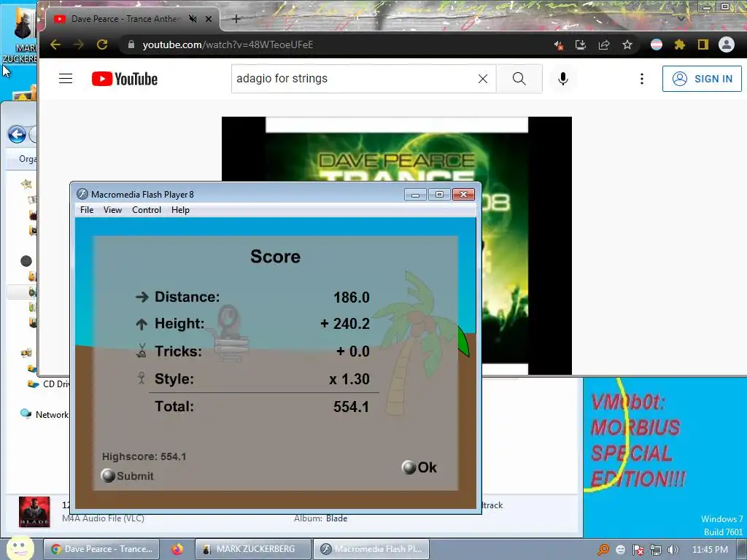The image size is (747, 560).
Task: Select Network in Explorer tree
Action: [44, 414]
